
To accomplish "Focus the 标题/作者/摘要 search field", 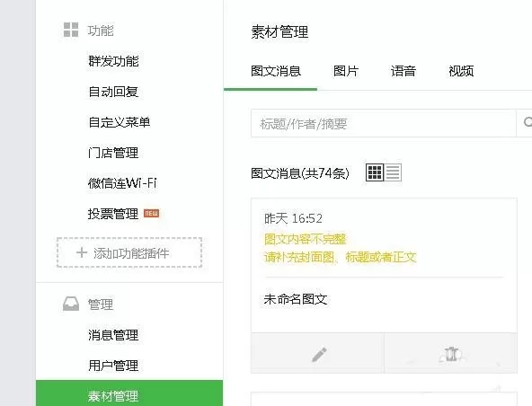I will click(384, 123).
